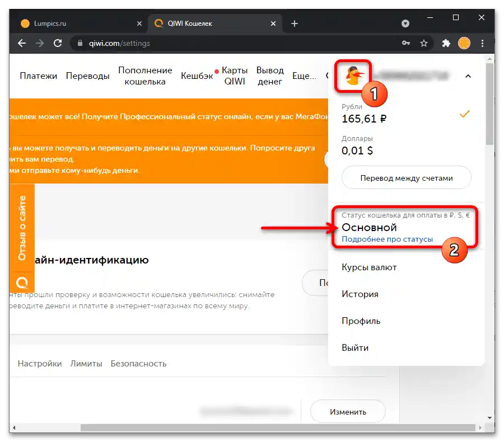Image resolution: width=504 pixels, height=442 pixels.
Task: Open Профиль in the account menu
Action: tap(361, 321)
